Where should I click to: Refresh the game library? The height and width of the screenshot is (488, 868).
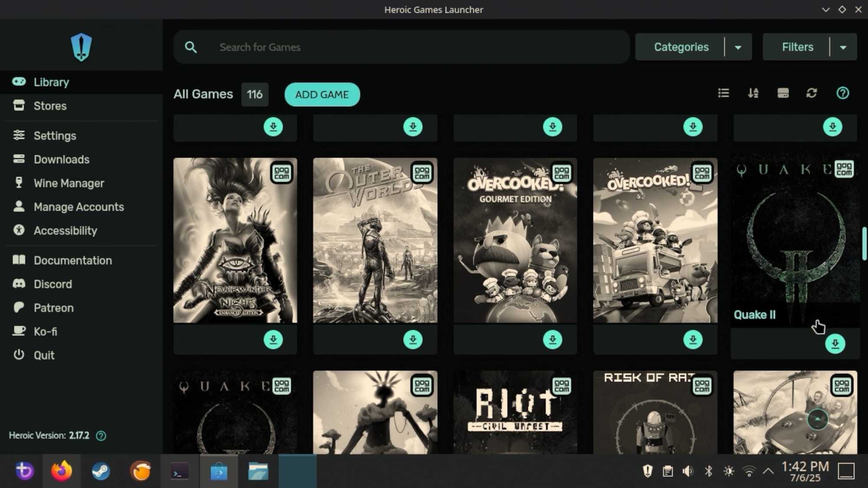(812, 93)
